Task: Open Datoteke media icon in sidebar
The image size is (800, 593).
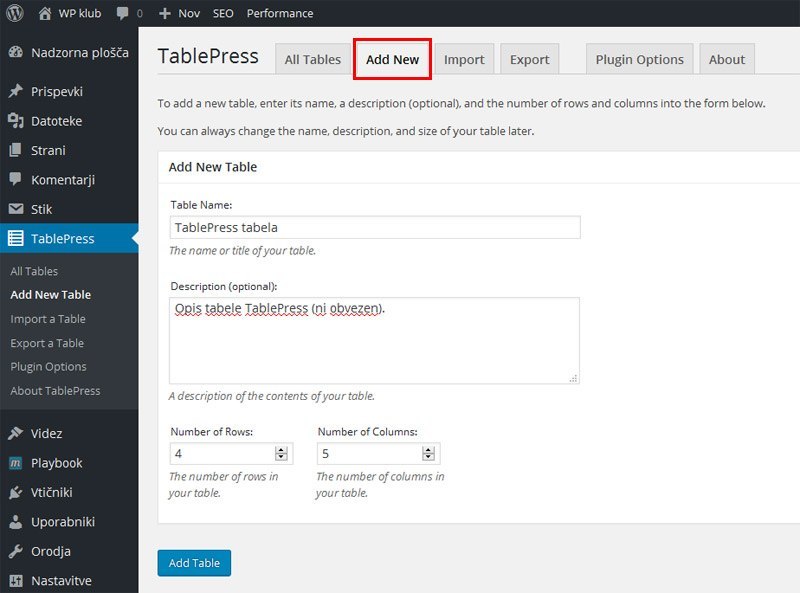Action: tap(15, 121)
